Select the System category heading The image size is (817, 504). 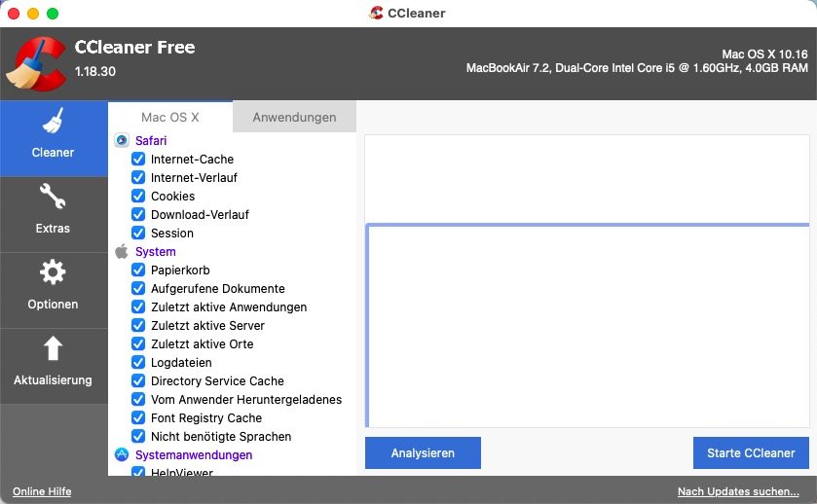coord(155,251)
